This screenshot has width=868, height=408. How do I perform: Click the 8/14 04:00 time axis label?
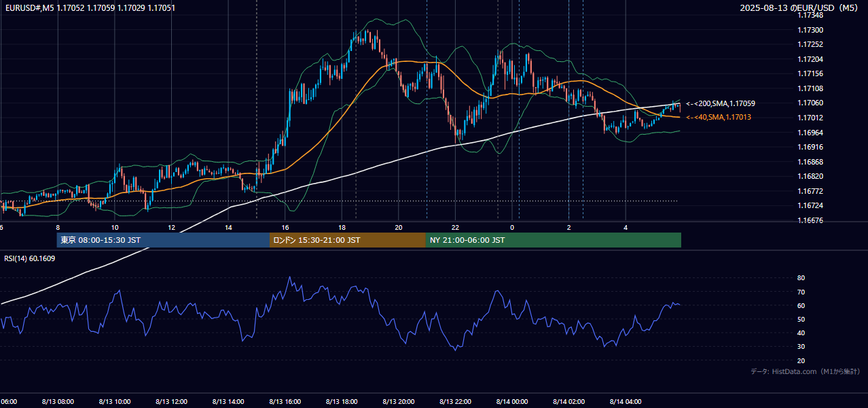coord(626,402)
